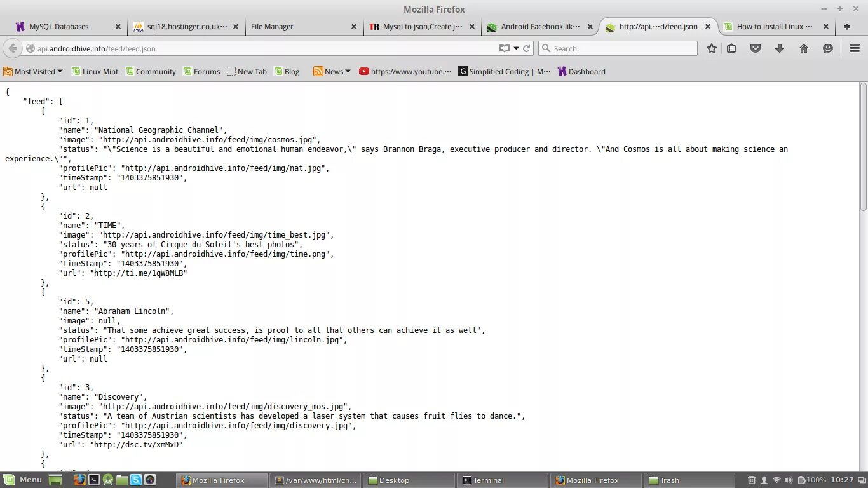Click the Show Desktop panel icon
This screenshot has width=868, height=488.
coord(55,480)
